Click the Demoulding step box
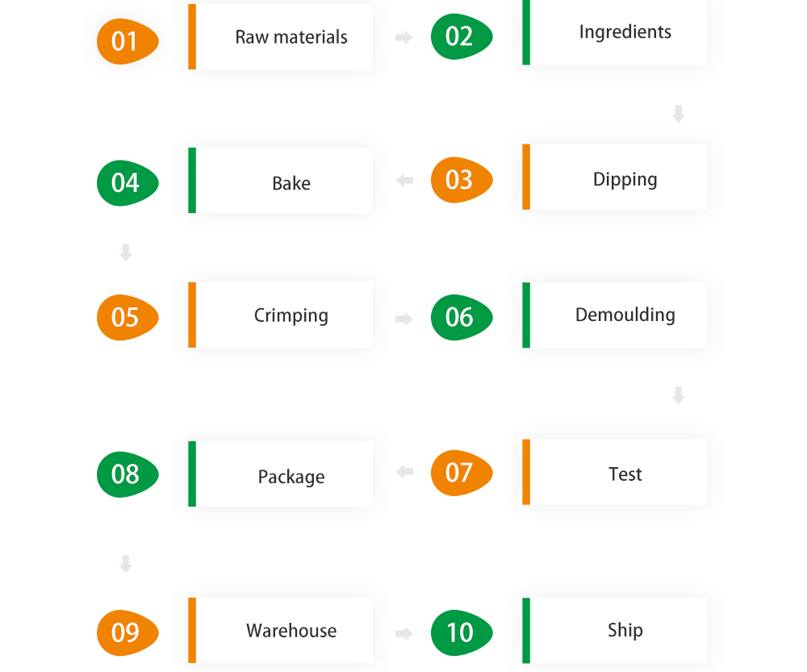This screenshot has width=807, height=672. pyautogui.click(x=615, y=314)
